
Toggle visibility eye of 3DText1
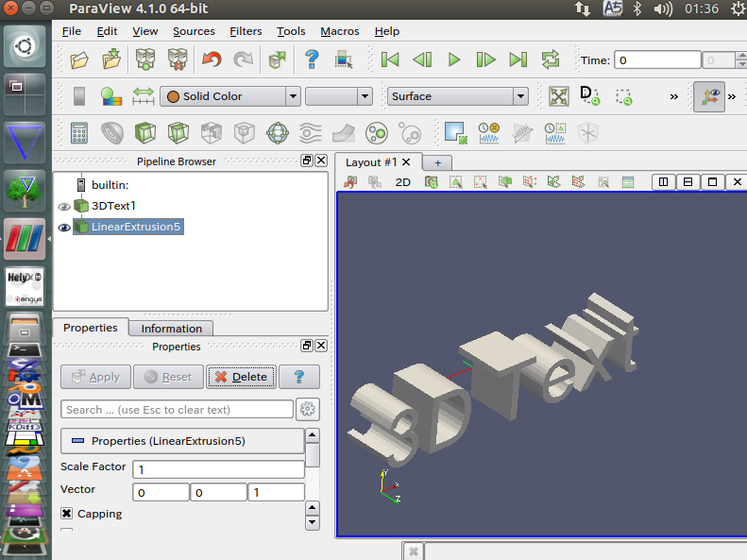tap(64, 207)
